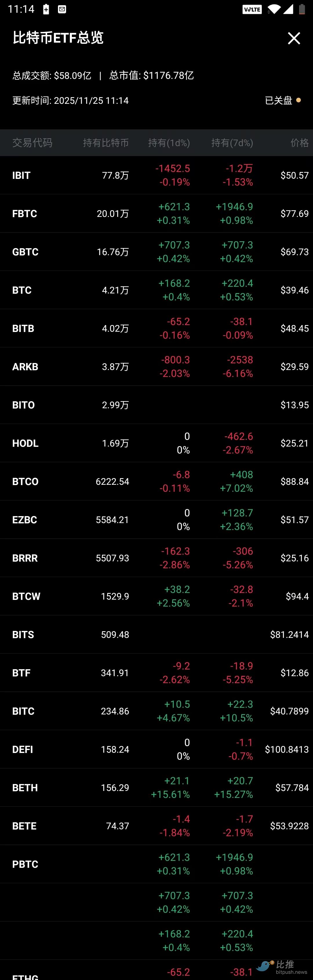Tap the VoLTE status icon
This screenshot has width=313, height=980.
point(252,10)
